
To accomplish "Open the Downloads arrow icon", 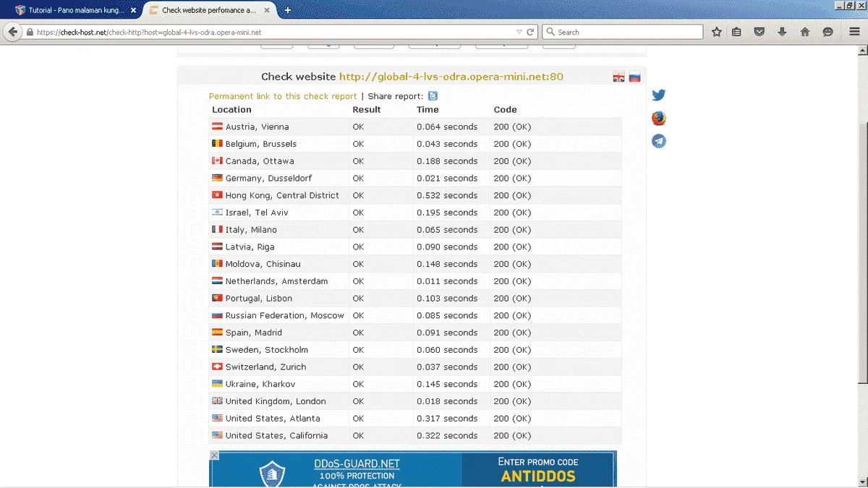I will click(x=782, y=32).
